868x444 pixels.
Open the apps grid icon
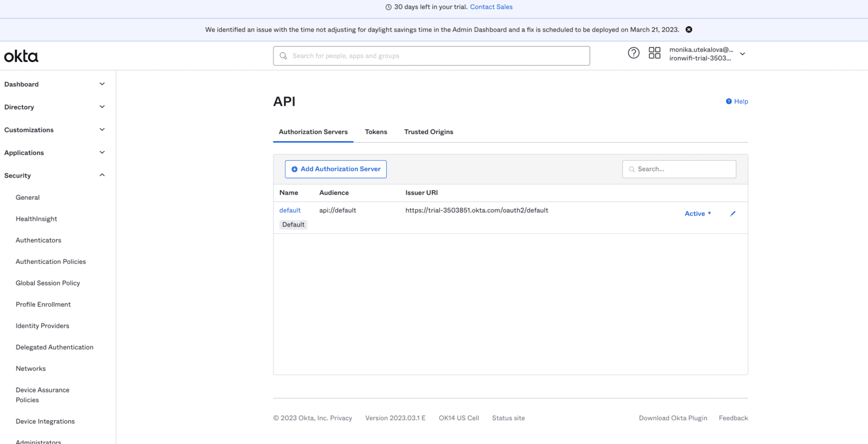click(655, 53)
